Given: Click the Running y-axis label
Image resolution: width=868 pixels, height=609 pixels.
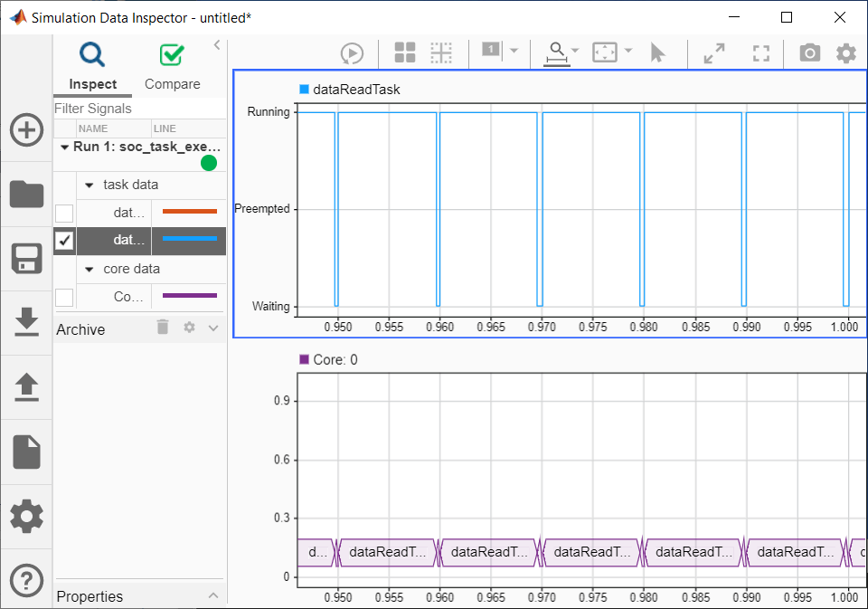Looking at the screenshot, I should point(269,112).
